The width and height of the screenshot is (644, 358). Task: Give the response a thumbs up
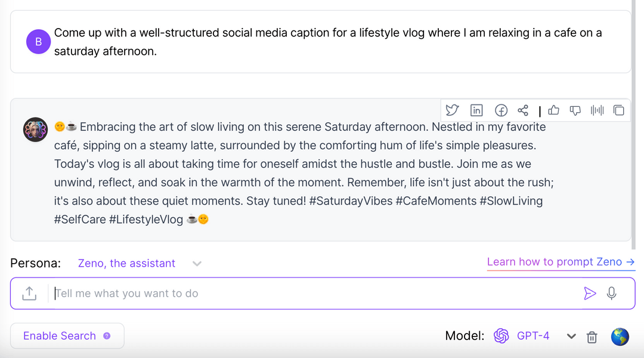[553, 110]
